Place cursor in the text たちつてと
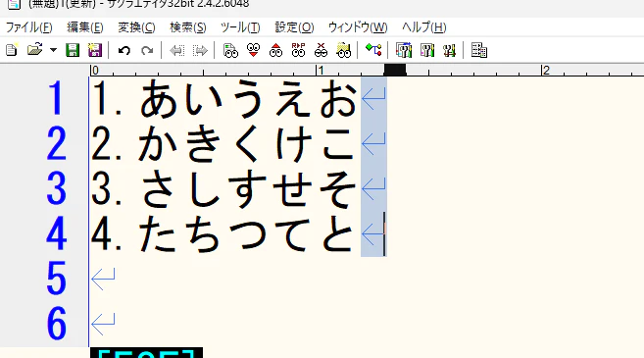Viewport: 644px width, 358px height. 246,234
